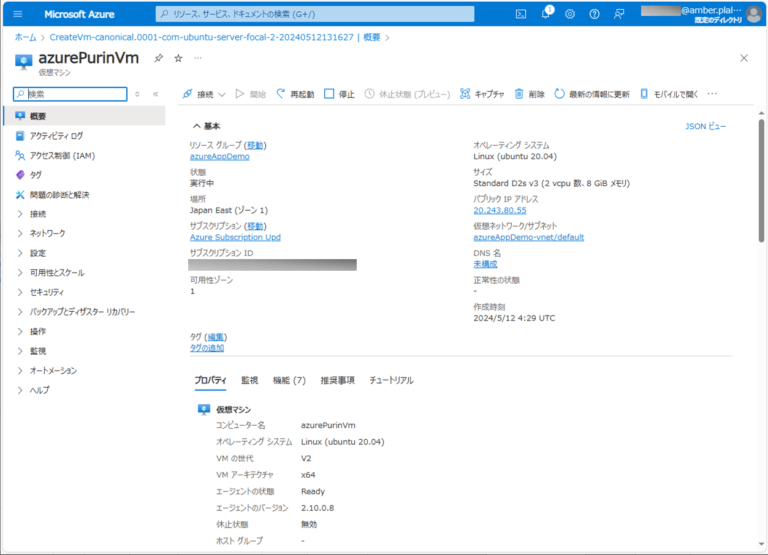Switch to the 推奨事項 tab
This screenshot has height=555, width=768.
337,381
